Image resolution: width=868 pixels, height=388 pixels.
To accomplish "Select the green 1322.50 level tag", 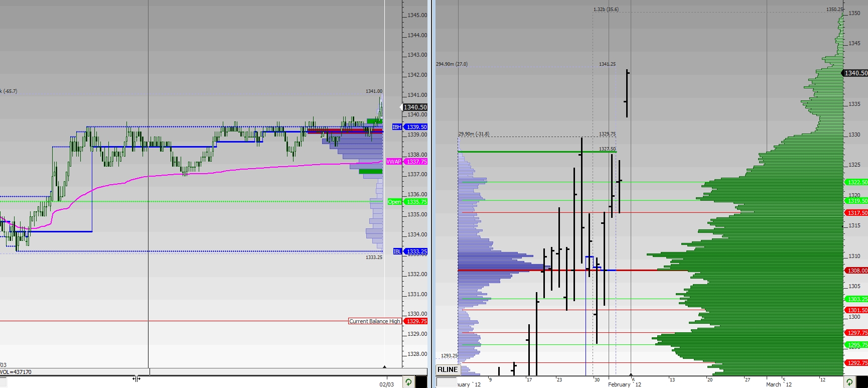I will pos(856,182).
